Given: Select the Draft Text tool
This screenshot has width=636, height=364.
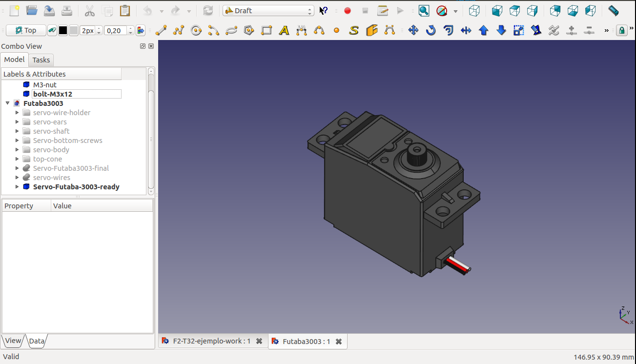Looking at the screenshot, I should click(x=284, y=30).
